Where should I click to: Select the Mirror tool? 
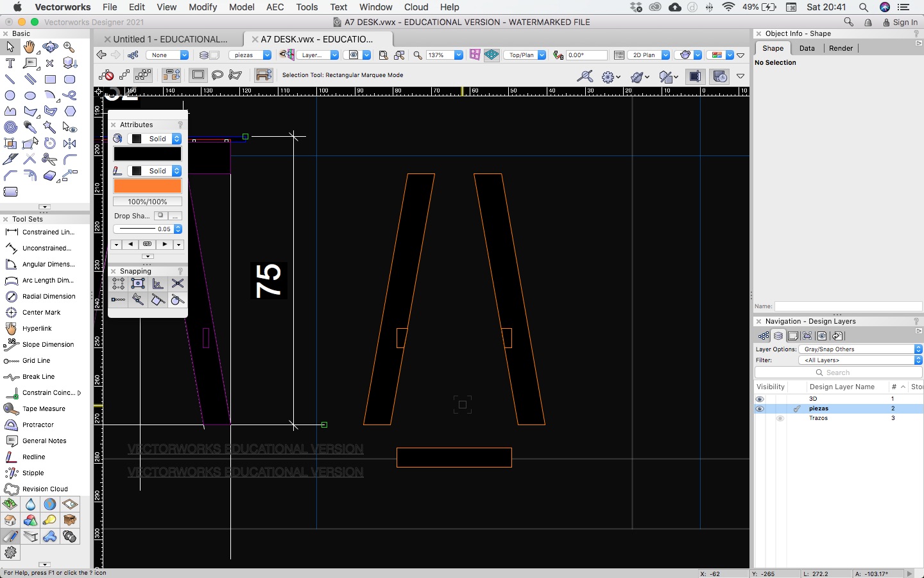coord(69,143)
